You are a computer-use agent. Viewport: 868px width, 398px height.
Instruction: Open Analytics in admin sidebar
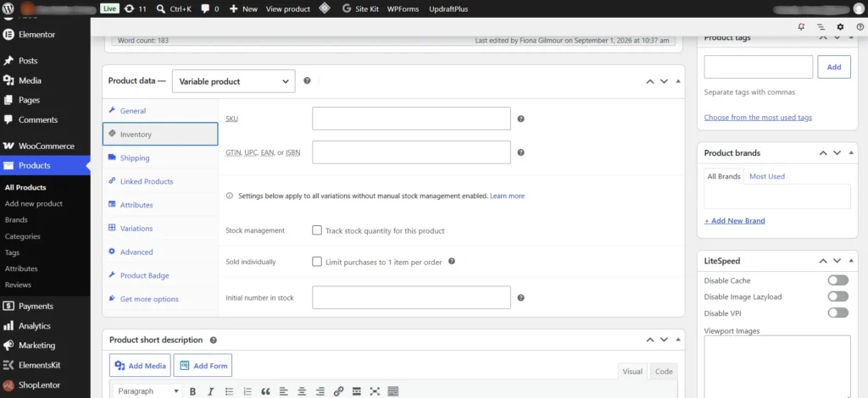click(x=45, y=325)
